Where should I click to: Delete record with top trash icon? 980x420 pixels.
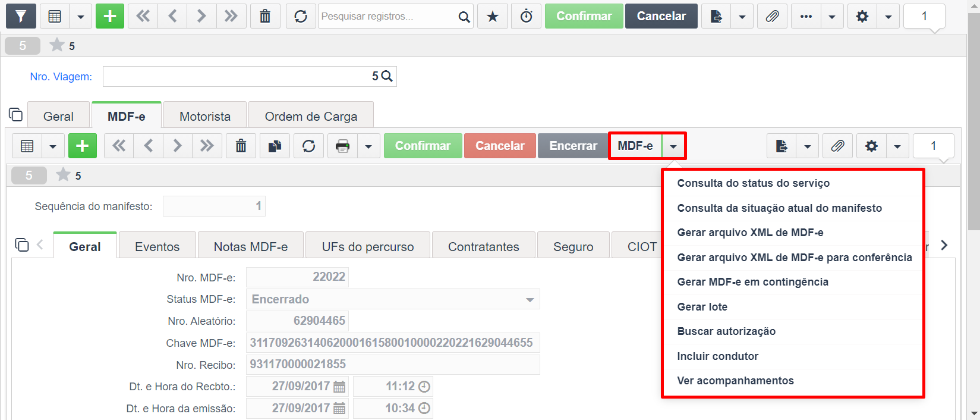click(265, 16)
